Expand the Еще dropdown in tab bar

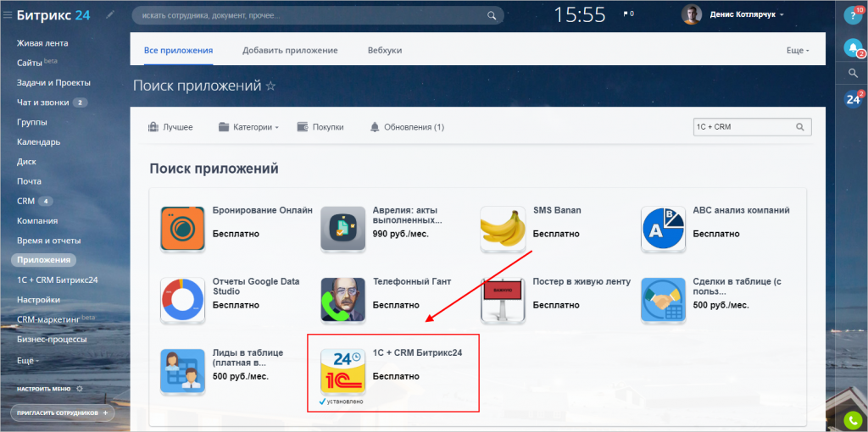coord(798,50)
